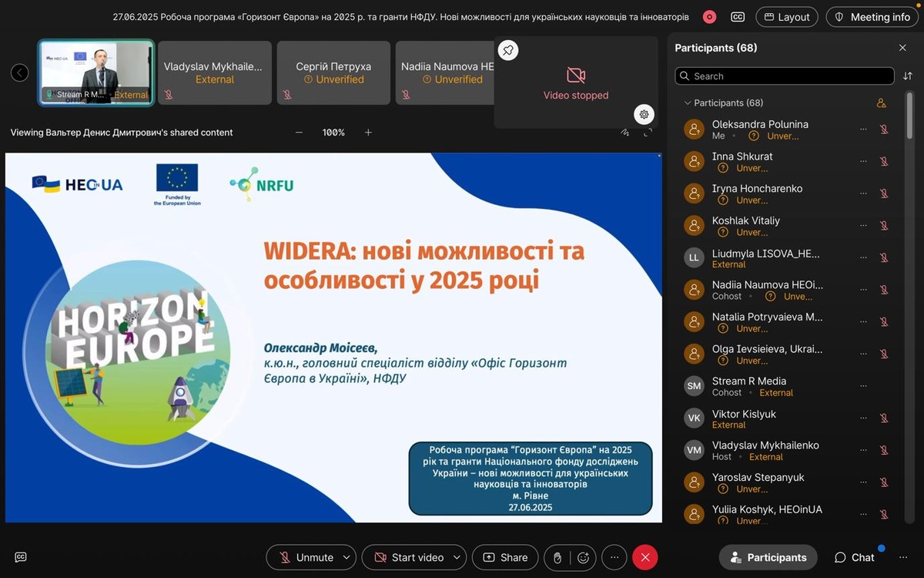Click muted mic icon for Nadiia Naumova in list

[884, 290]
